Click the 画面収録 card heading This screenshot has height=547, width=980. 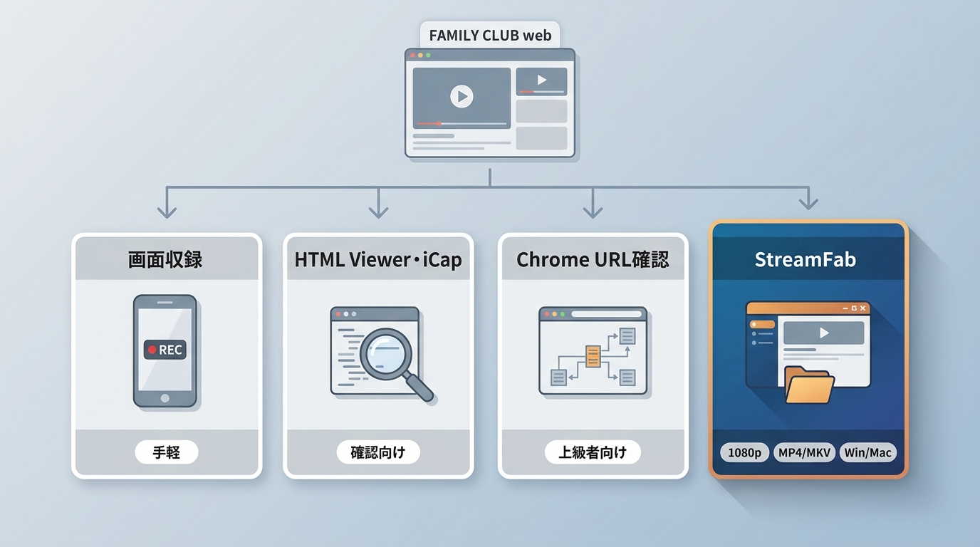click(x=166, y=259)
